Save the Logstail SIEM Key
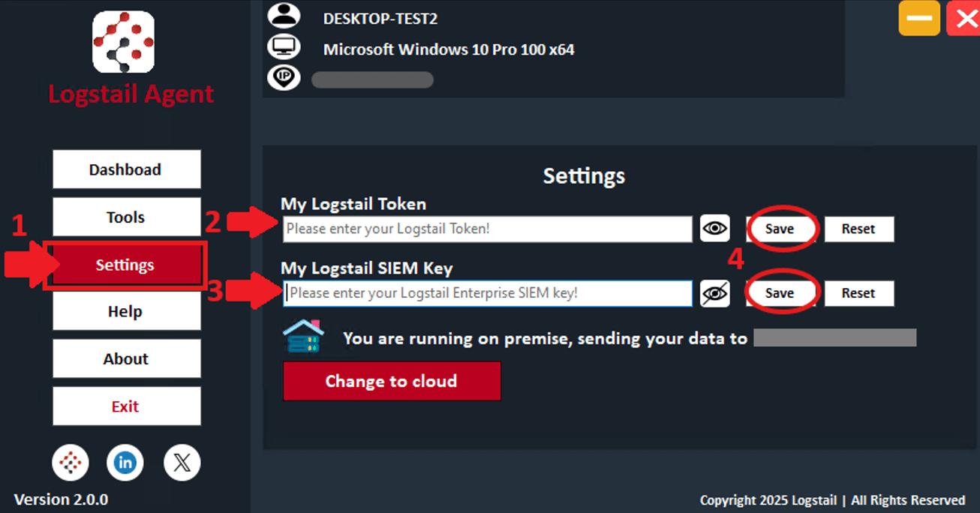Screen dimensions: 980x513 780,293
